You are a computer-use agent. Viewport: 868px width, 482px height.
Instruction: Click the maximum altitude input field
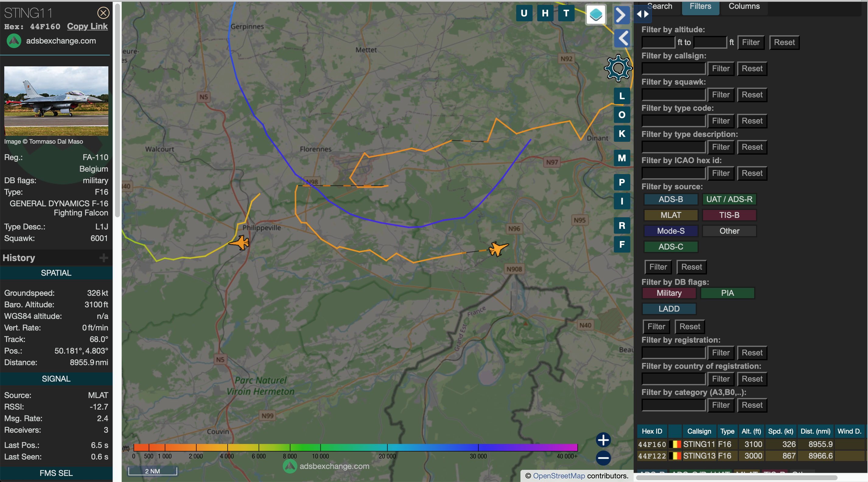710,42
